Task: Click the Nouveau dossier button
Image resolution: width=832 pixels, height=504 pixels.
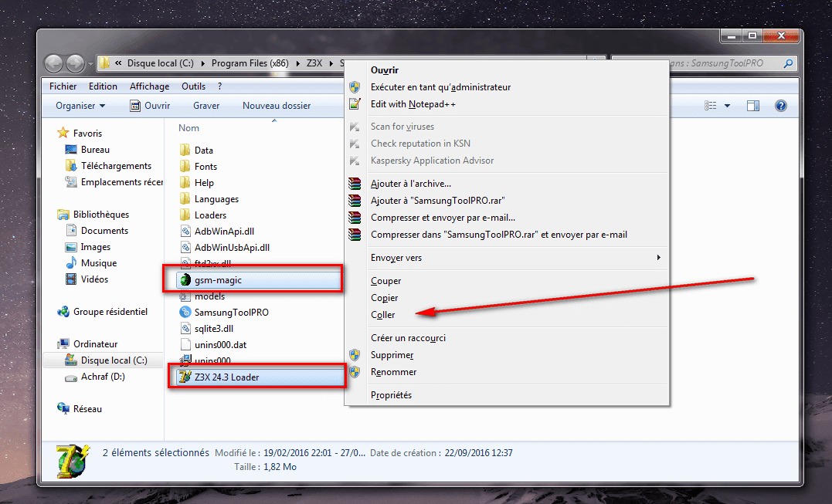Action: pyautogui.click(x=277, y=106)
